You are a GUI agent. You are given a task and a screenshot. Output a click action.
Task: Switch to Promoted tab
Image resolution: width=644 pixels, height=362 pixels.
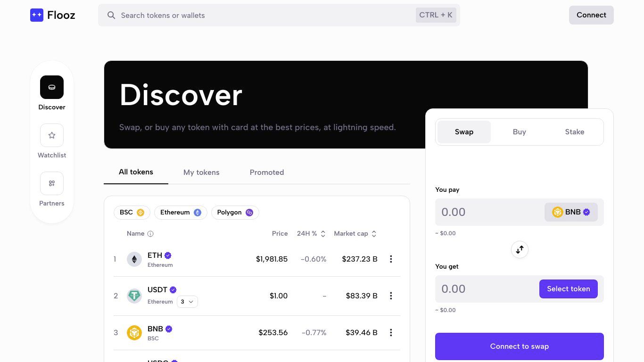(267, 173)
